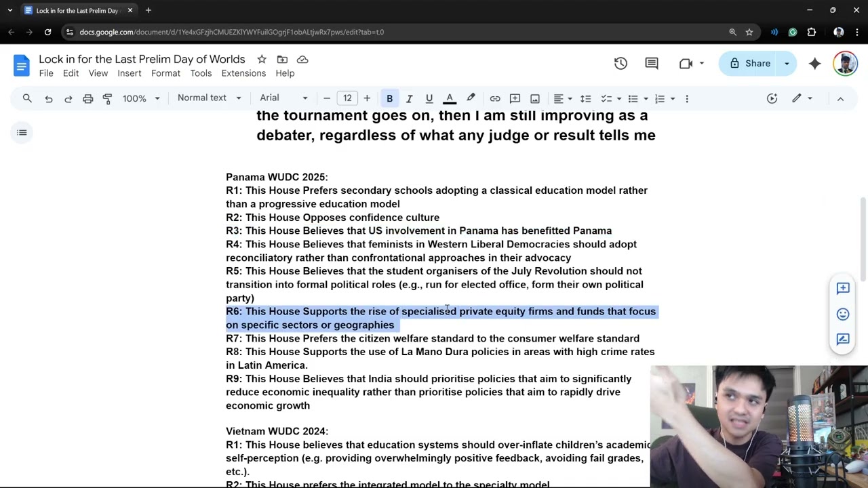
Task: Open the Edit menu
Action: click(71, 73)
